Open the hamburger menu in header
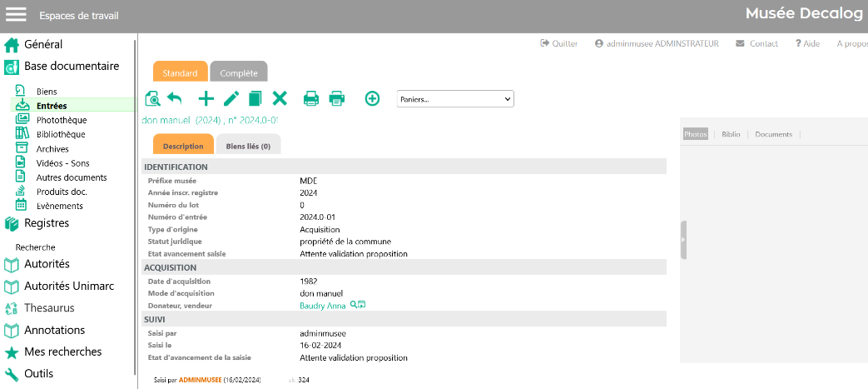Screen dimensions: 868x389 point(17,15)
